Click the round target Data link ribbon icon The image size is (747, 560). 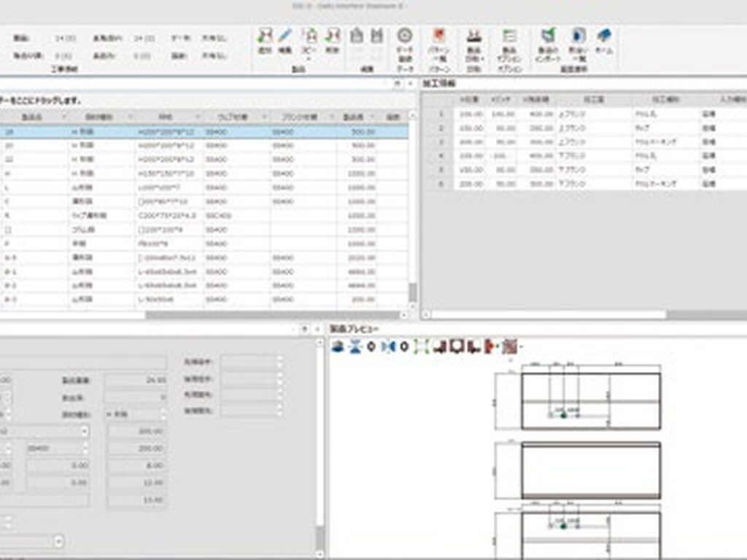pos(404,36)
